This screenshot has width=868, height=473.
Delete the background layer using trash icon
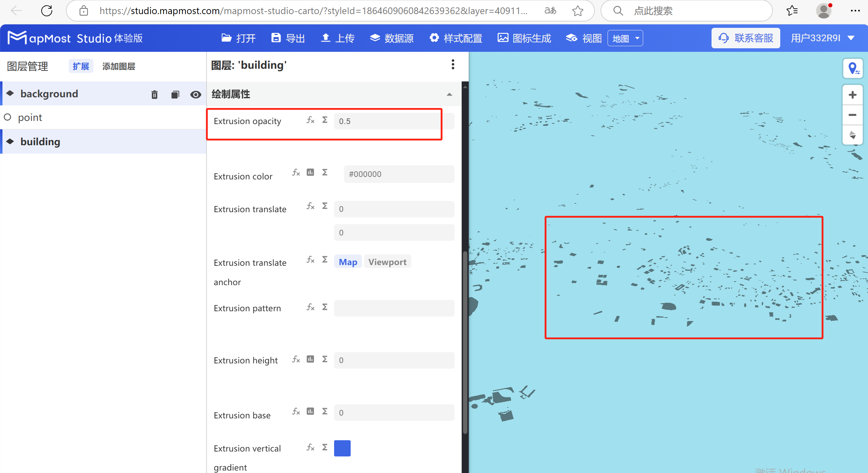(x=154, y=94)
